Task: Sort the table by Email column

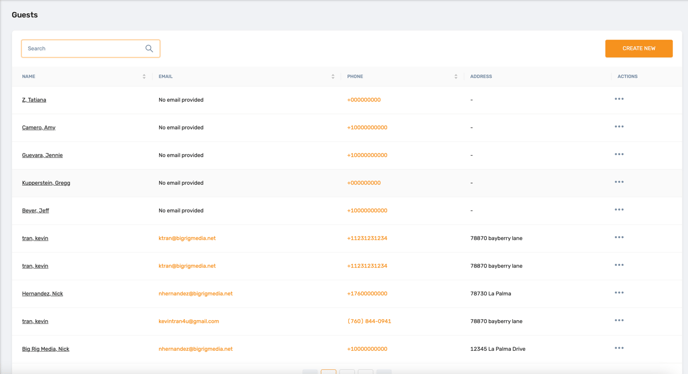Action: (333, 76)
